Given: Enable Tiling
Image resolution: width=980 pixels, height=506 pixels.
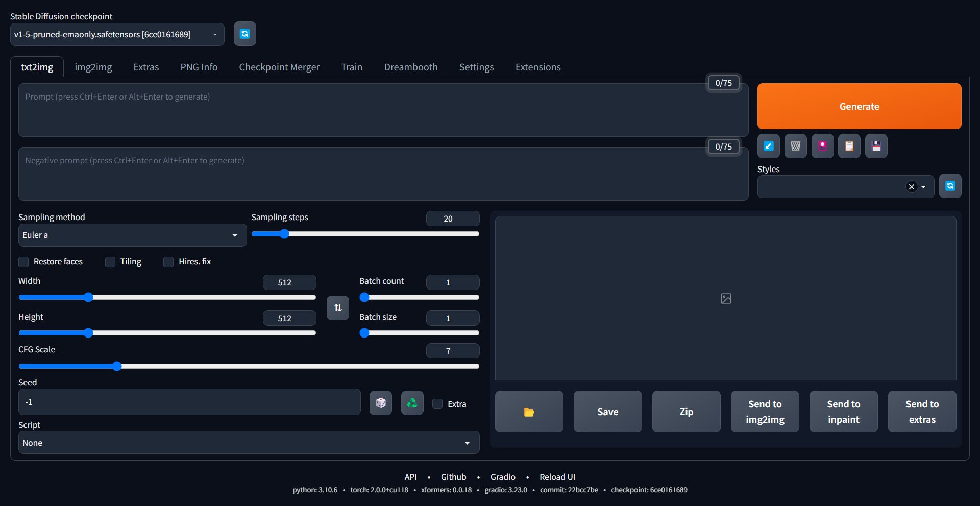Looking at the screenshot, I should point(110,261).
